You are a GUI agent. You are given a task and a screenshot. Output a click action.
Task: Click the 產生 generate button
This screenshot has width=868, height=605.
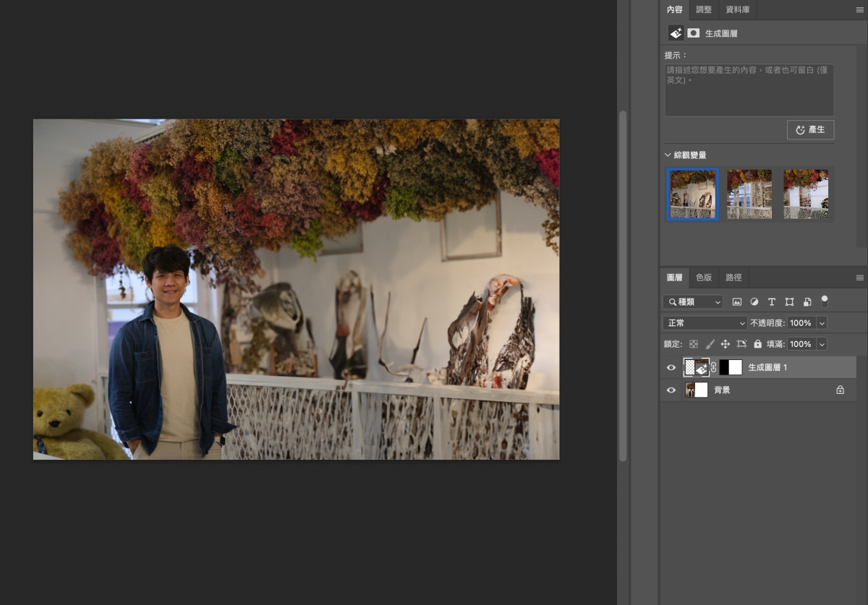[810, 130]
